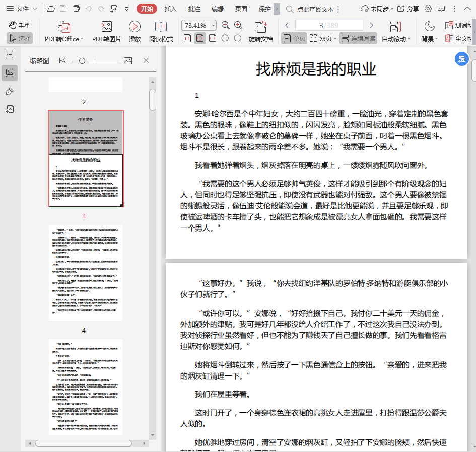Screen dimensions: 476x452
Task: Click the thumbnail size slider handle
Action: point(82,60)
